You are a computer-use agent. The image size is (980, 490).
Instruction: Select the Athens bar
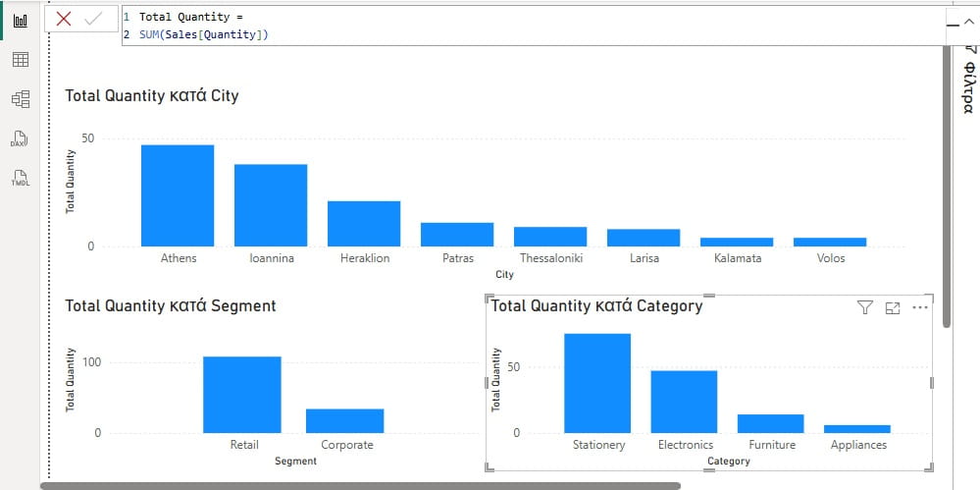(178, 195)
